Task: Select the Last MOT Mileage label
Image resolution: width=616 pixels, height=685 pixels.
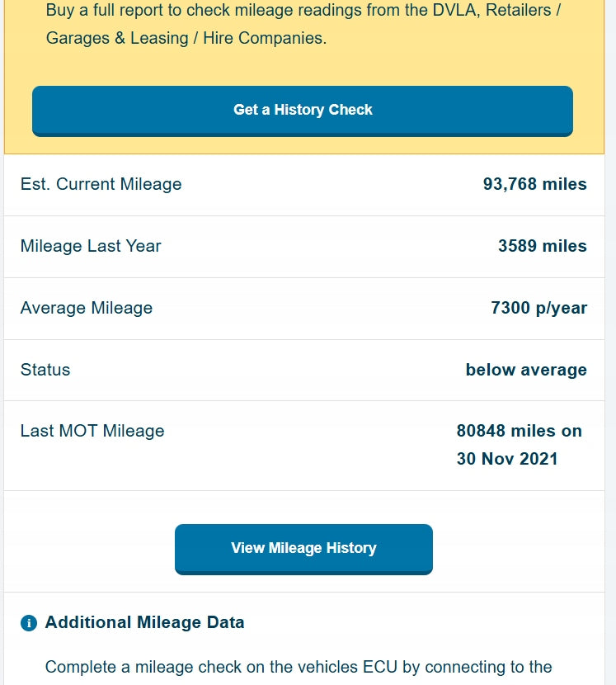Action: (x=92, y=431)
